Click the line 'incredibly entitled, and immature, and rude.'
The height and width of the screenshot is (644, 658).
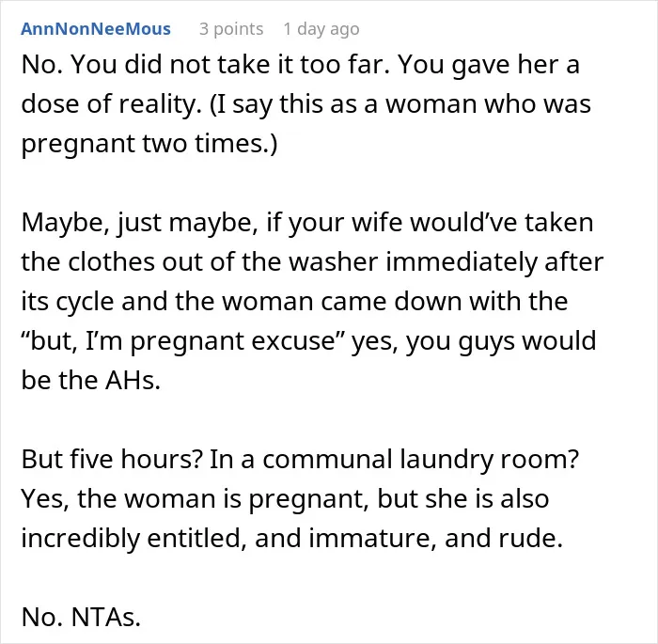291,538
